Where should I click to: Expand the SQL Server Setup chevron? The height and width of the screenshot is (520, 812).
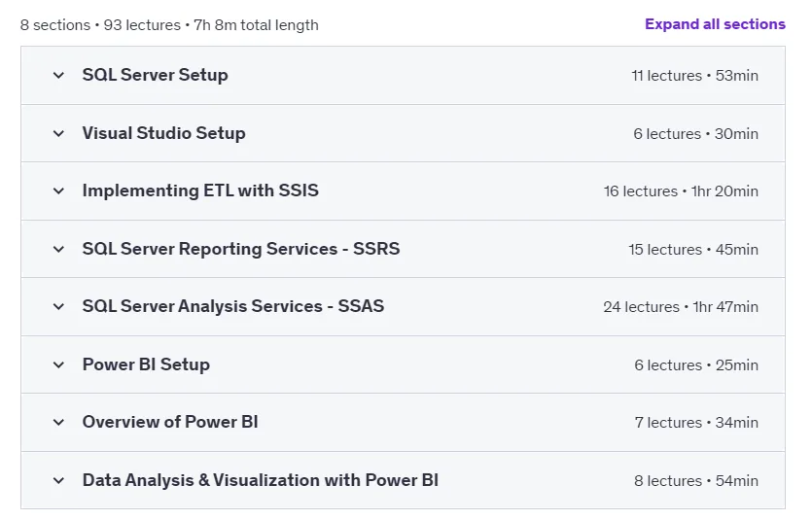coord(58,76)
